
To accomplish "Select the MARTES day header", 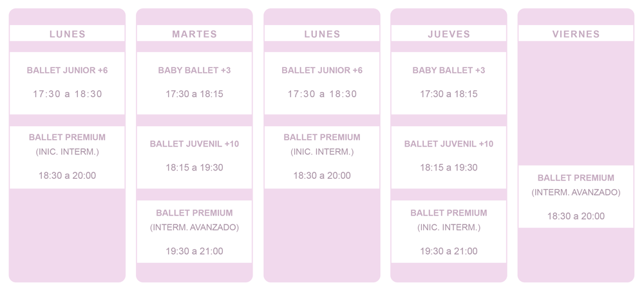I will [194, 34].
